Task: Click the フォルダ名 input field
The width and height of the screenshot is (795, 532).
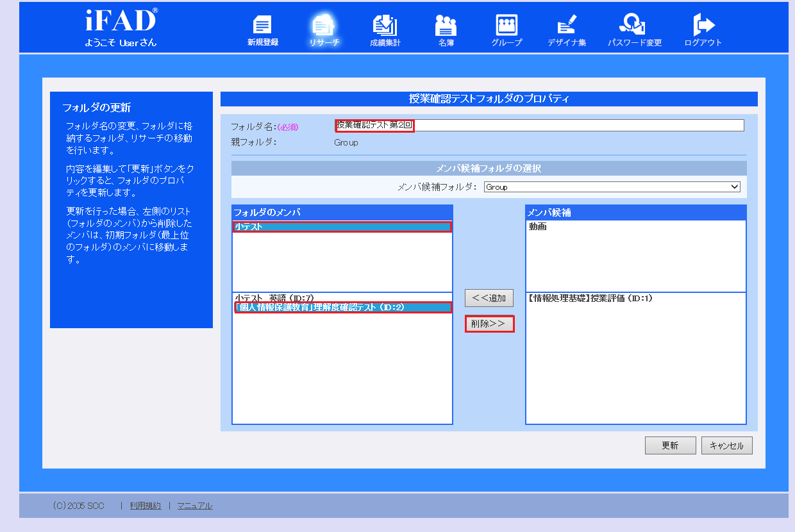Action: click(539, 125)
